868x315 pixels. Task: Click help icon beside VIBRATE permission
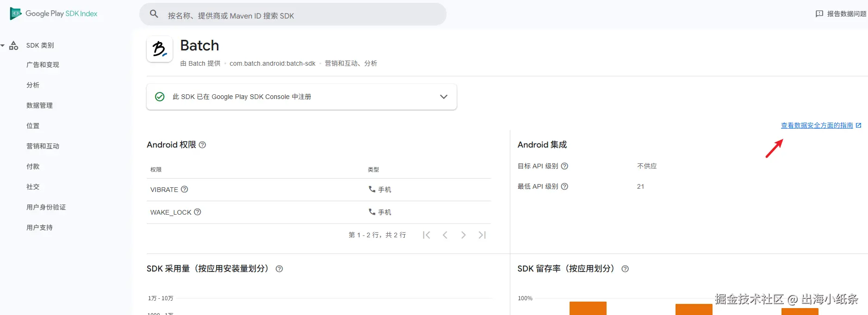point(184,189)
